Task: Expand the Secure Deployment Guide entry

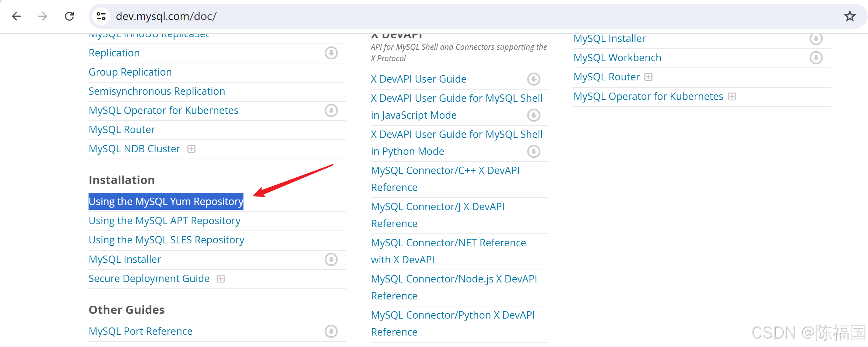Action: click(221, 279)
